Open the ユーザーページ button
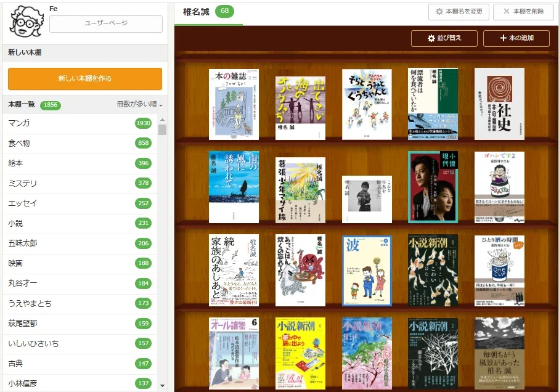The height and width of the screenshot is (392, 559). click(x=106, y=23)
